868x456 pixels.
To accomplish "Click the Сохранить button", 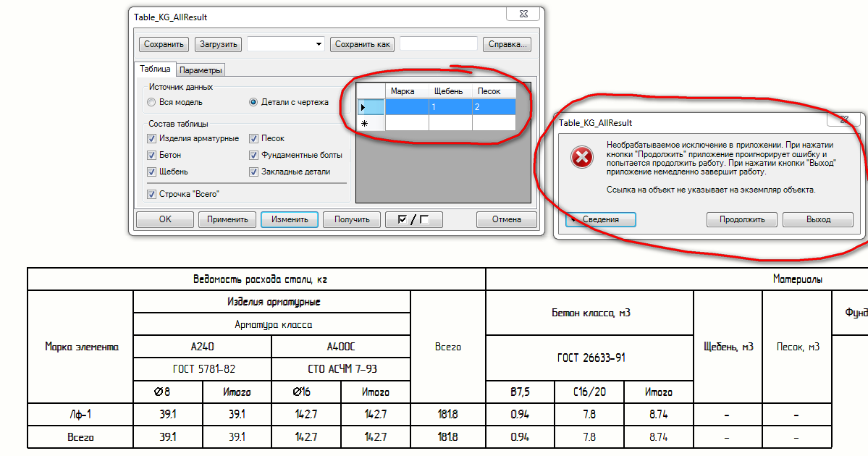I will tap(164, 44).
